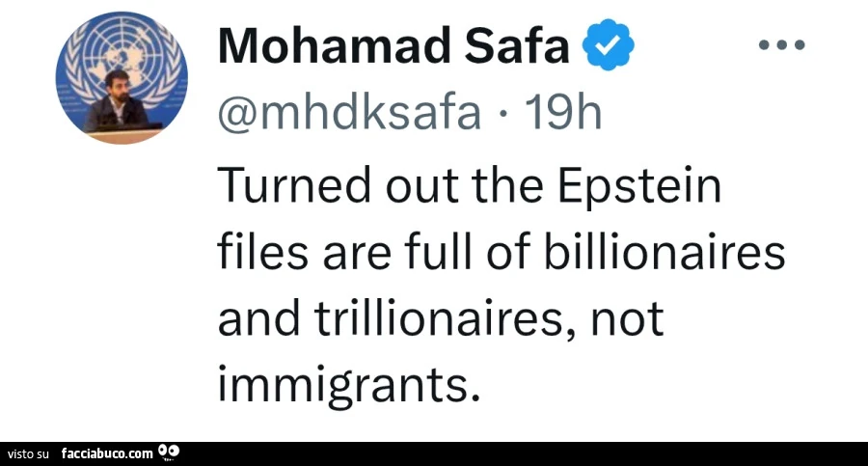Click the dot separator before 19h
Viewport: 868px width, 466px height.
point(502,115)
